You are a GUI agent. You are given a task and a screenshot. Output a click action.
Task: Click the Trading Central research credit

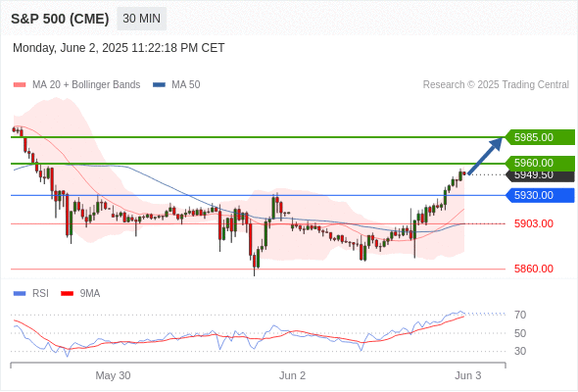tap(496, 85)
